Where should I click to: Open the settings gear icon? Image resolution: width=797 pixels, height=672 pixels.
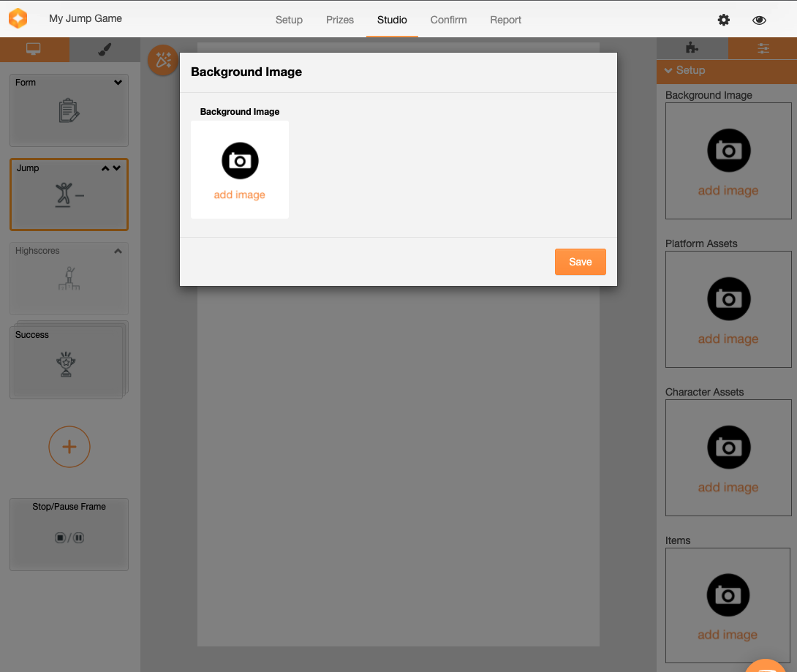[723, 20]
